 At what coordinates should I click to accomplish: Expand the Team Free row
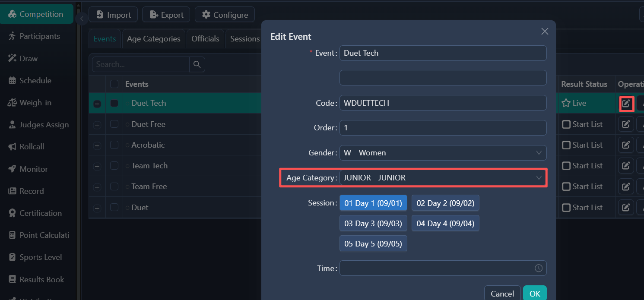[97, 187]
